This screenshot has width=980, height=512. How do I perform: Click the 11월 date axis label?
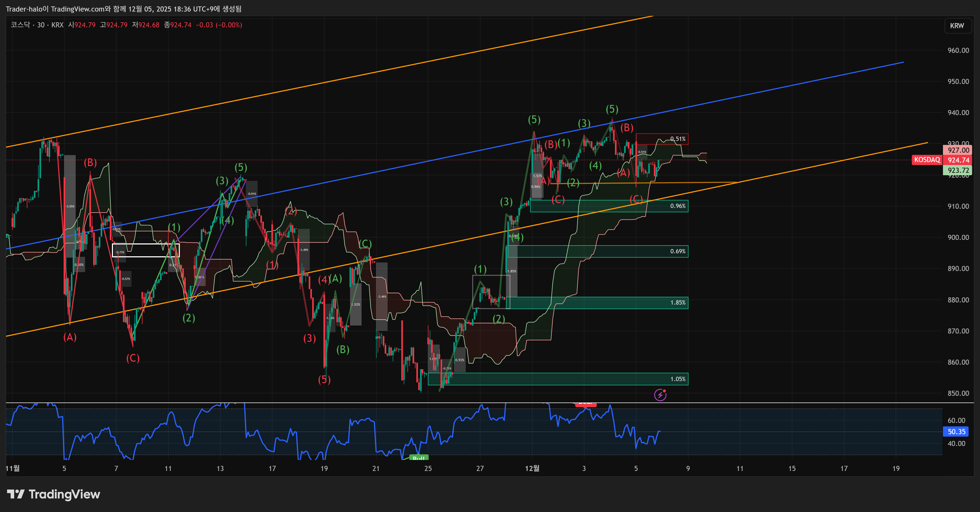(13, 468)
